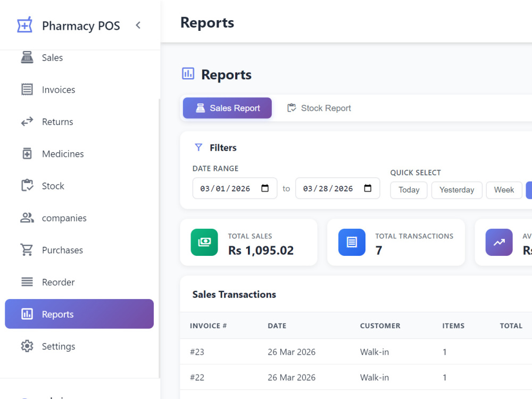Click the Sales Transactions heading
Image resolution: width=532 pixels, height=399 pixels.
[234, 294]
